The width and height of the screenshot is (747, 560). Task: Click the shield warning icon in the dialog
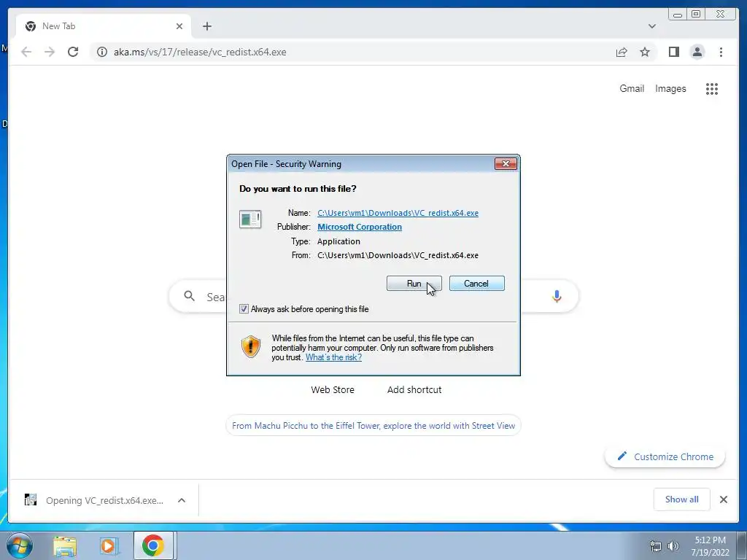click(251, 346)
